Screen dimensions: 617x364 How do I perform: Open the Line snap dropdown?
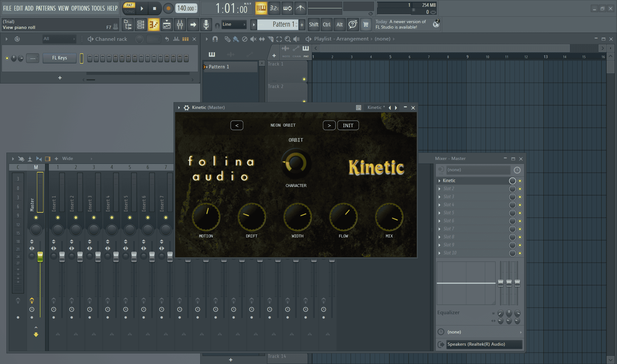tap(234, 24)
